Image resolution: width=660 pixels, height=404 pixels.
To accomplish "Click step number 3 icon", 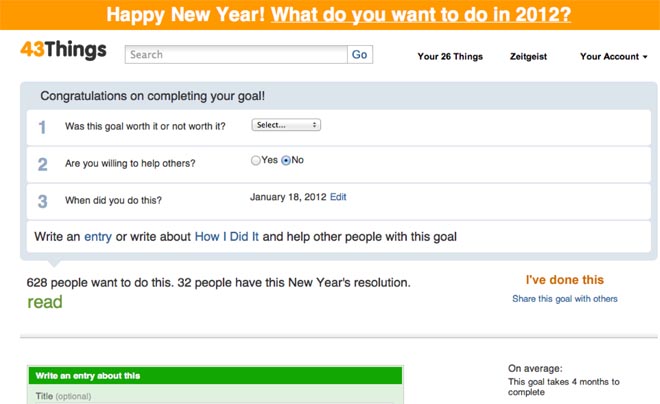I will [42, 201].
